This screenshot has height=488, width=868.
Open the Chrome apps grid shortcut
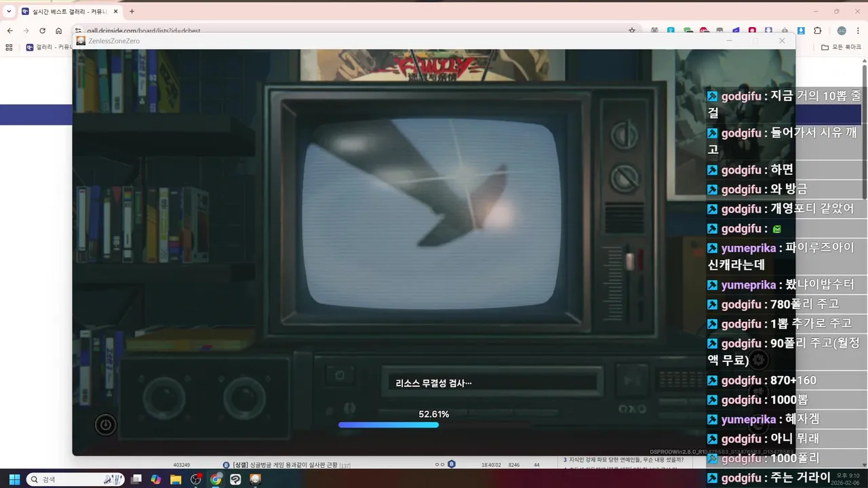(x=9, y=47)
